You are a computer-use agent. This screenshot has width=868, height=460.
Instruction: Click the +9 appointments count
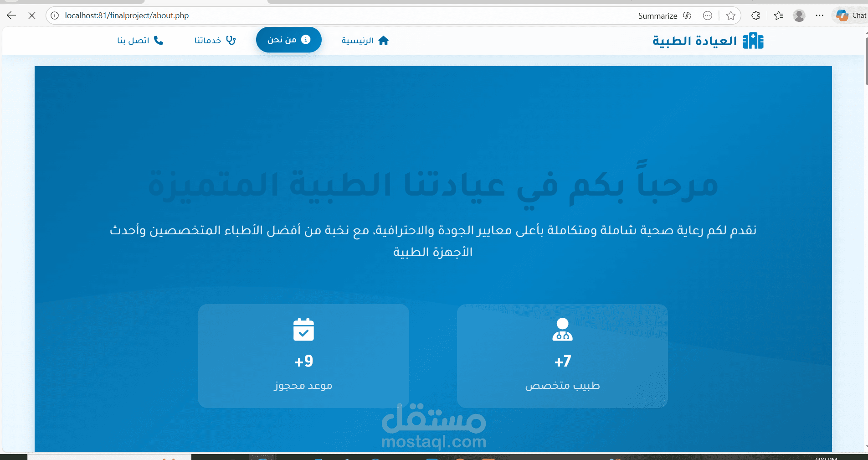[x=304, y=362]
